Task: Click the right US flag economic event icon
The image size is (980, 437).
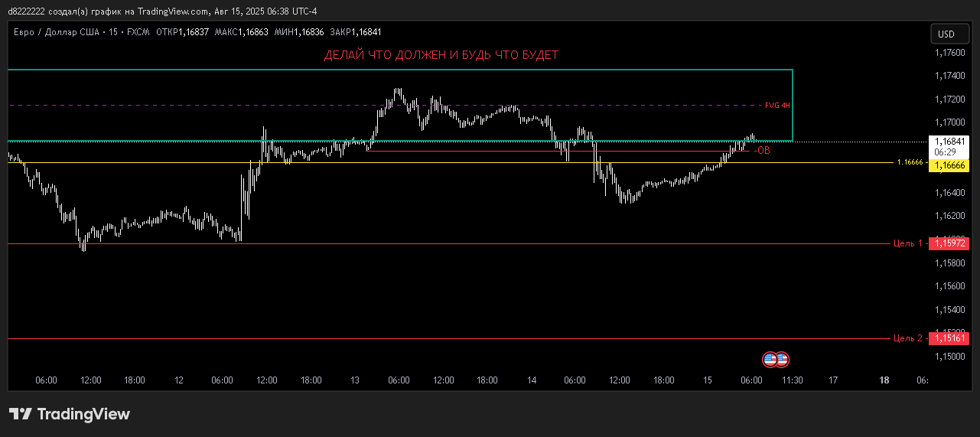Action: point(782,359)
